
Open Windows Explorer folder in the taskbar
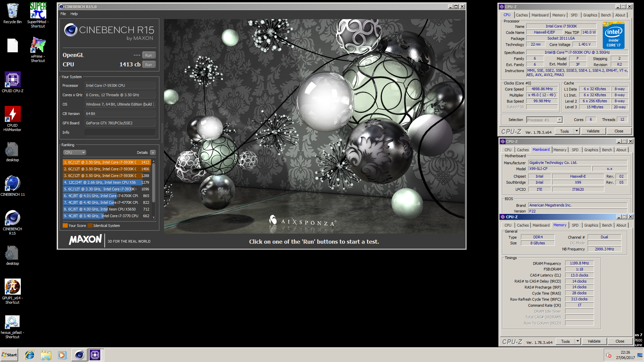pyautogui.click(x=46, y=355)
